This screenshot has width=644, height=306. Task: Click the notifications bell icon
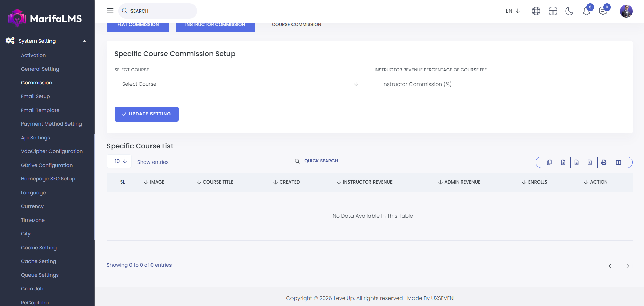(x=586, y=11)
